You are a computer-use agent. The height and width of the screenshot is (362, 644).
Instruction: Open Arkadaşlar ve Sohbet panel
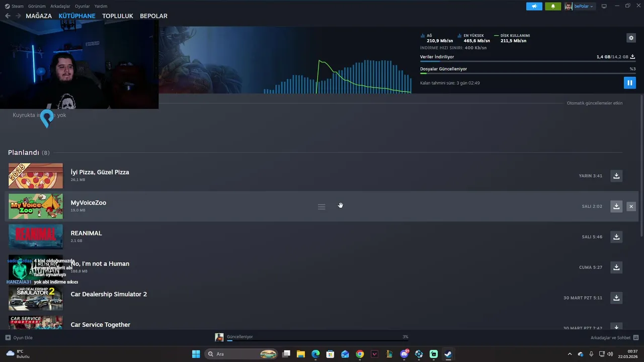[614, 337]
